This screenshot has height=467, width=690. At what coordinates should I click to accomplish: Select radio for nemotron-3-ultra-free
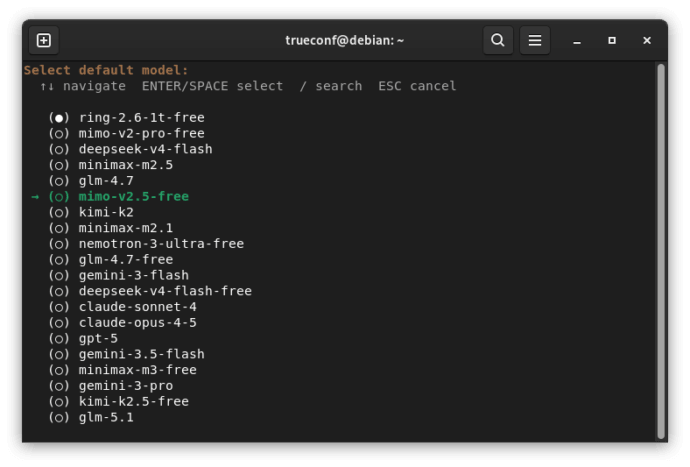pyautogui.click(x=59, y=244)
